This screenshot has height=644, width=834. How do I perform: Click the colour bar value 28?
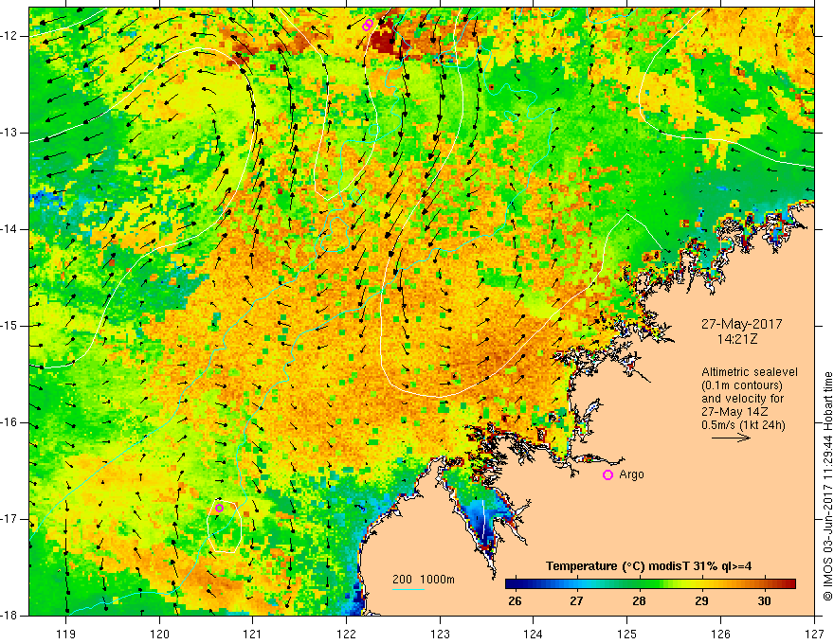coord(639,601)
